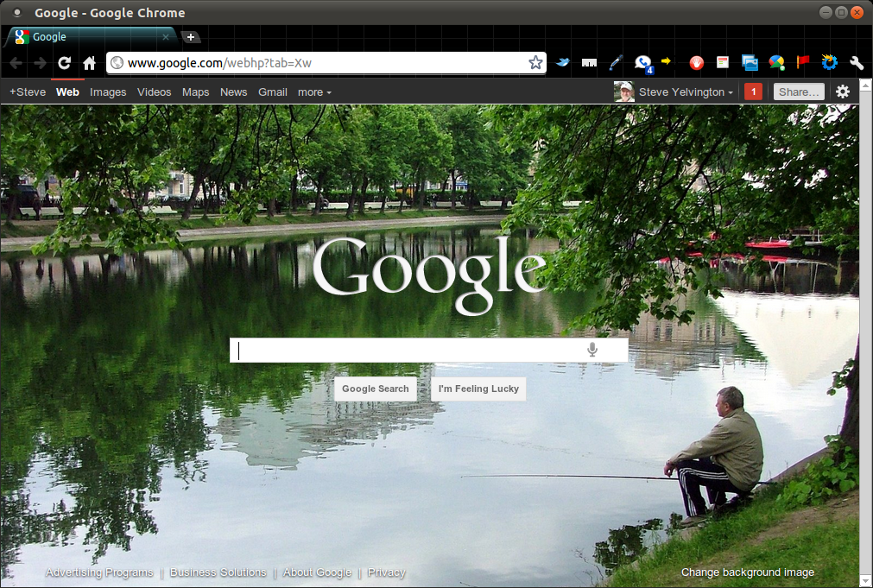Bookmark this page with the star
The image size is (873, 588).
[535, 62]
